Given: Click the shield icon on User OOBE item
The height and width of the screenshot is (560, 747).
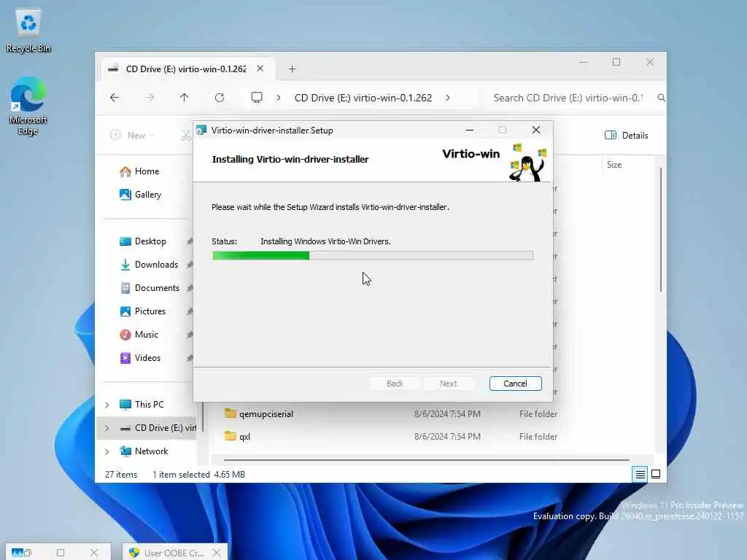Looking at the screenshot, I should click(x=134, y=553).
